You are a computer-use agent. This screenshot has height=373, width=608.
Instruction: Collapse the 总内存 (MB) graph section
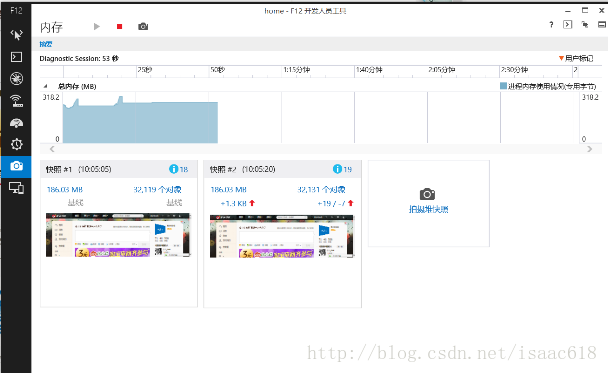coord(45,86)
